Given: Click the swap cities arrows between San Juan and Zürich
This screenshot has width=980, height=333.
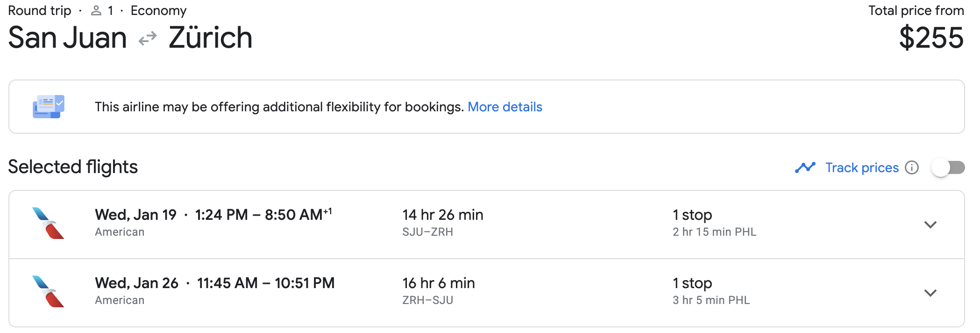Looking at the screenshot, I should [x=147, y=38].
